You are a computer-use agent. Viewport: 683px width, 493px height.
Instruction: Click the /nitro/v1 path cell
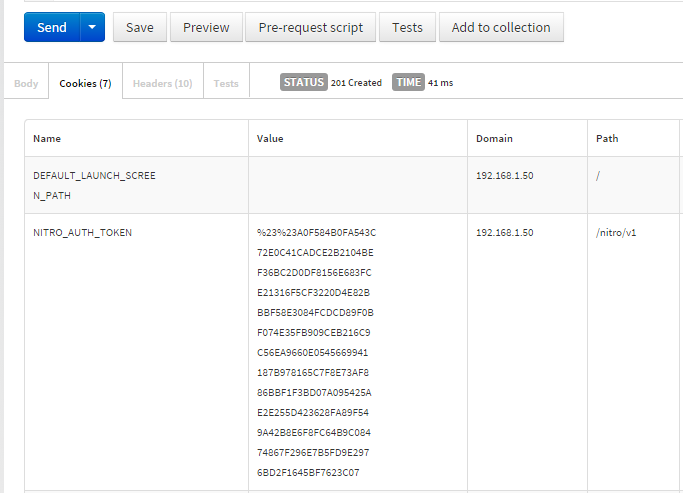click(616, 232)
